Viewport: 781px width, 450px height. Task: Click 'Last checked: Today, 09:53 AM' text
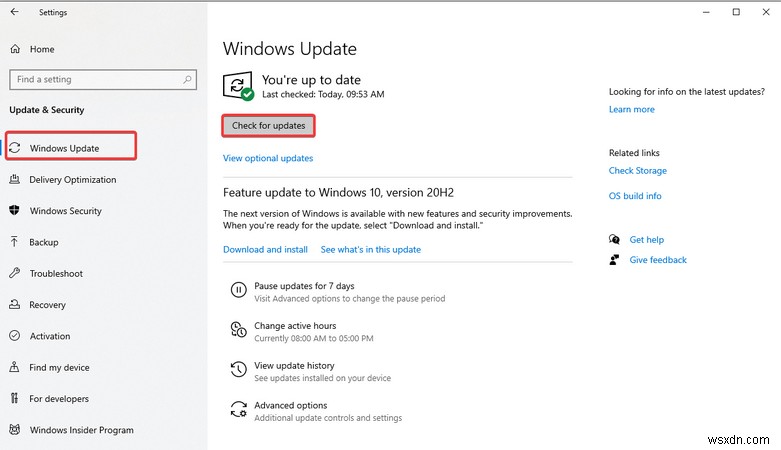tap(323, 94)
